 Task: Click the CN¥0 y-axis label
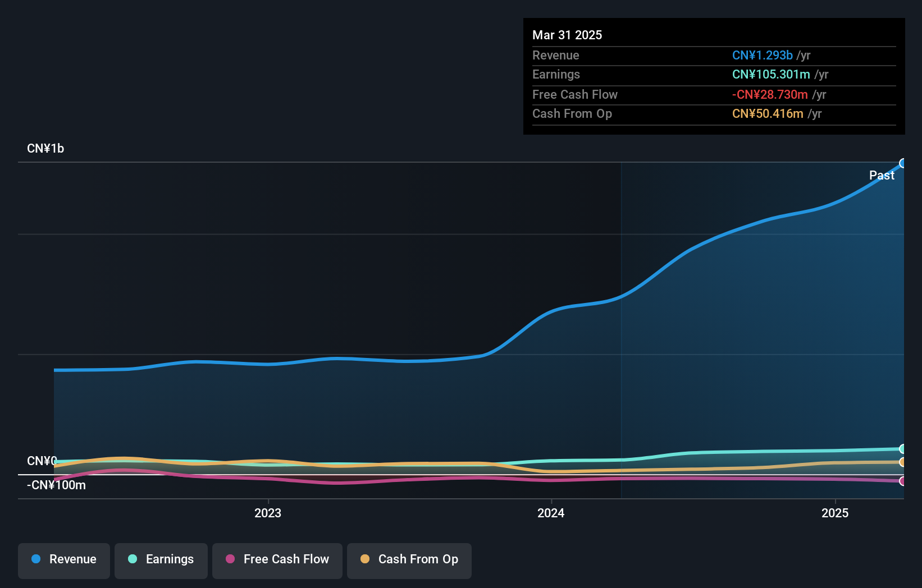tap(42, 461)
